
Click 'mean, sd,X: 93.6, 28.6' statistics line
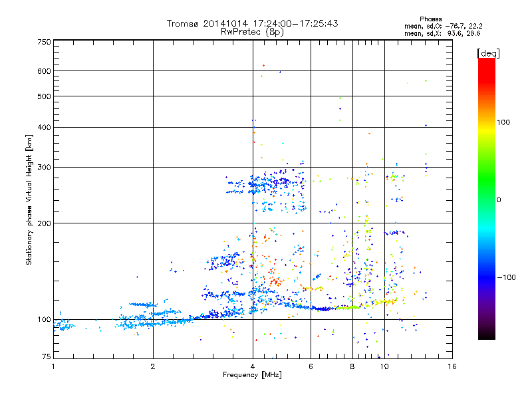(442, 33)
